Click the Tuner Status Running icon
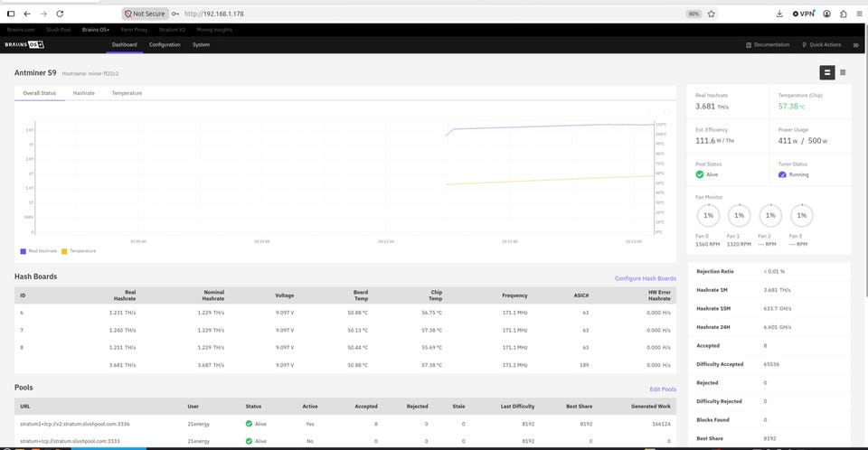Viewport: 868px width, 450px height. coord(782,174)
